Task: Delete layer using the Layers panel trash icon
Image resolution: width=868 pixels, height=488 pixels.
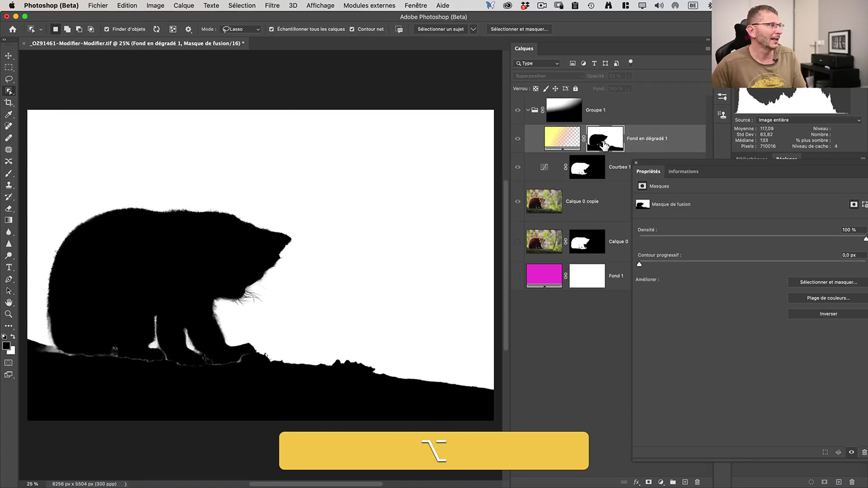Action: coord(697,482)
